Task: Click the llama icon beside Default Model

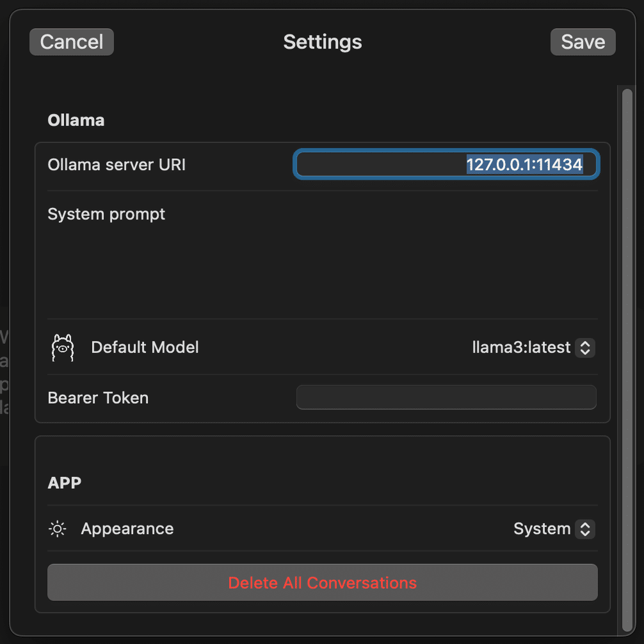Action: tap(62, 348)
